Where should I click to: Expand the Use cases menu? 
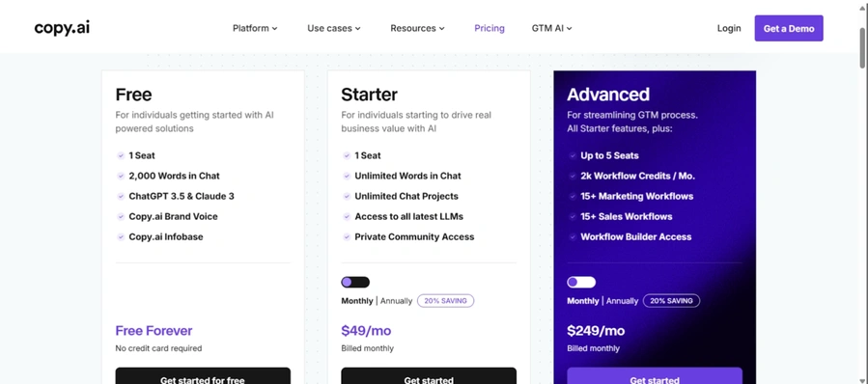pos(334,28)
